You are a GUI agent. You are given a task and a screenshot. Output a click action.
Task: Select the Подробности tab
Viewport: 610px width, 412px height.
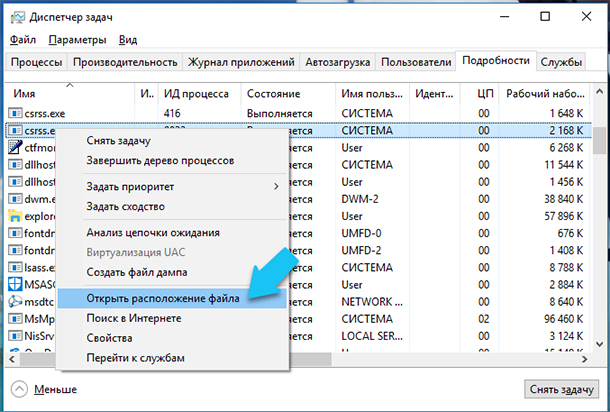(496, 61)
